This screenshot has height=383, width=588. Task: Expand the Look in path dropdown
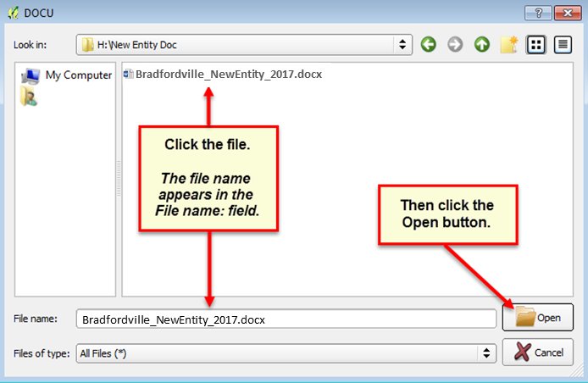tap(402, 45)
